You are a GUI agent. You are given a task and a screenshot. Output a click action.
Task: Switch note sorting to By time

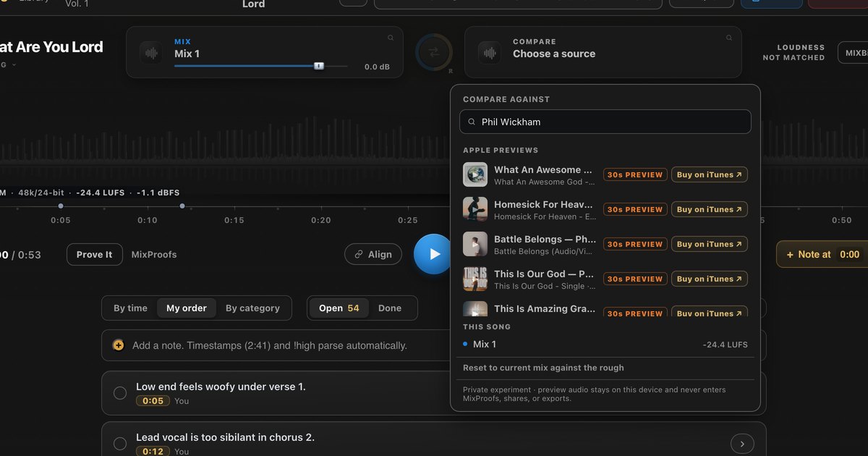(130, 308)
